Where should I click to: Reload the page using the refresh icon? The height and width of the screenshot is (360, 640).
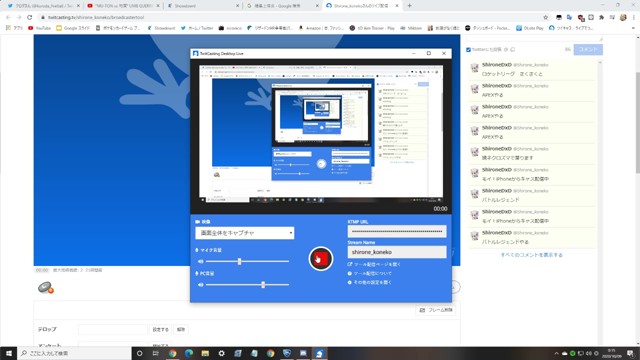click(29, 18)
